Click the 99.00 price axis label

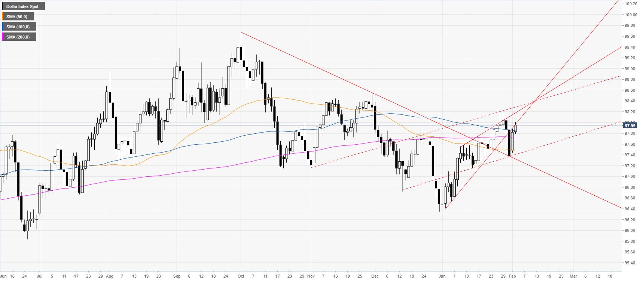coord(630,69)
